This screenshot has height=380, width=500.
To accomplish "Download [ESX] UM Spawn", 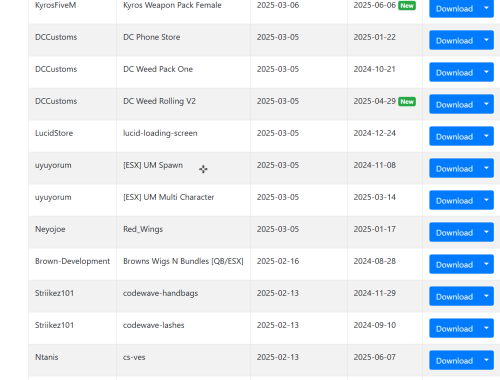I will [x=454, y=168].
